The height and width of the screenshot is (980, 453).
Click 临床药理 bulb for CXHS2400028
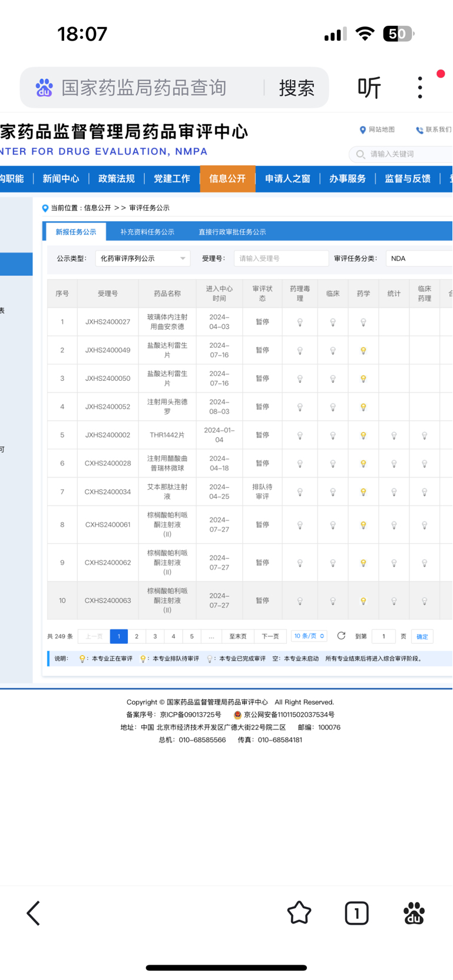coord(425,464)
